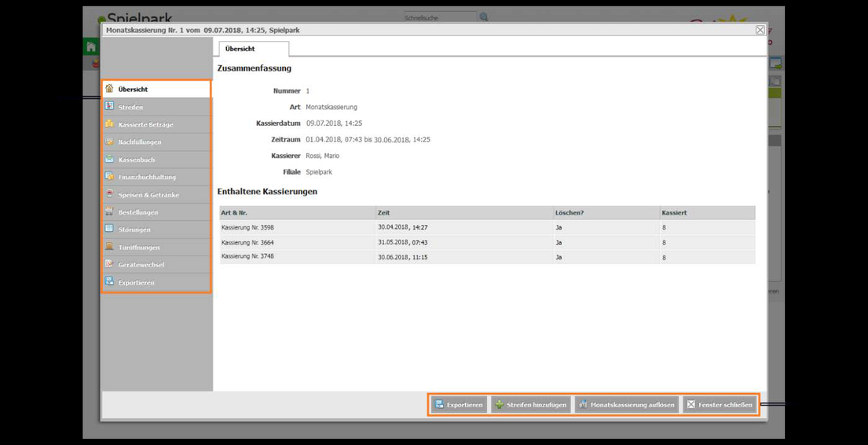Open the Türöffnungen menu entry
868x445 pixels.
point(156,247)
